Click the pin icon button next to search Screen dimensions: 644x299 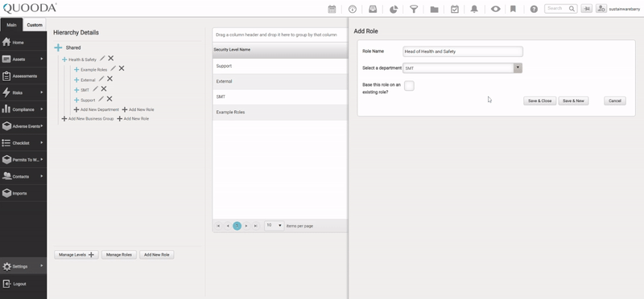pyautogui.click(x=587, y=9)
